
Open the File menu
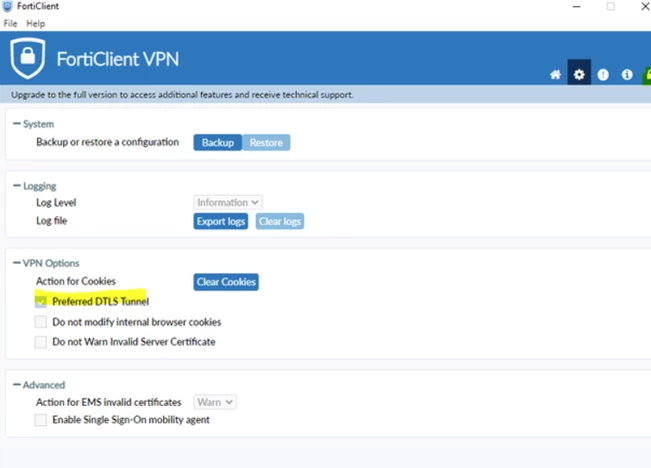point(10,24)
